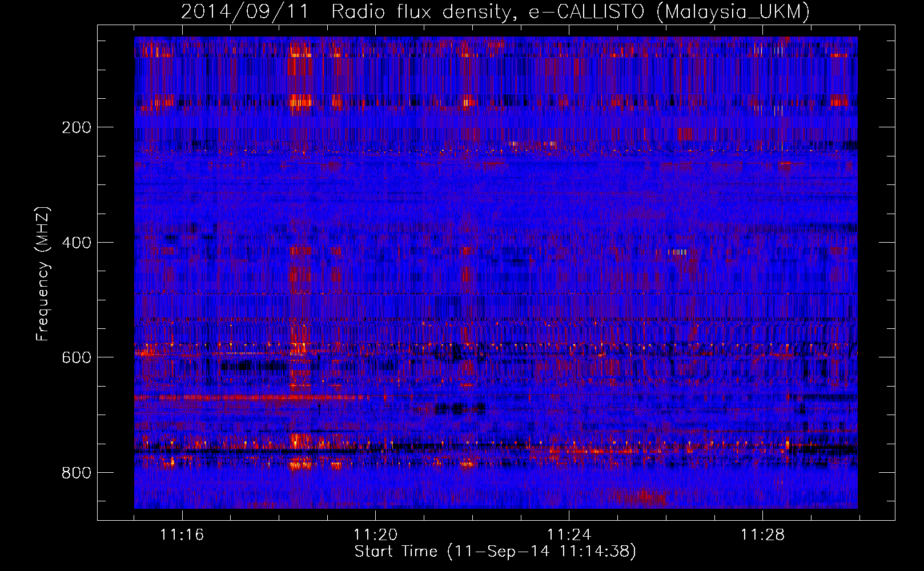This screenshot has width=924, height=571.
Task: Click the 800 frequency tick label
Action: 77,473
